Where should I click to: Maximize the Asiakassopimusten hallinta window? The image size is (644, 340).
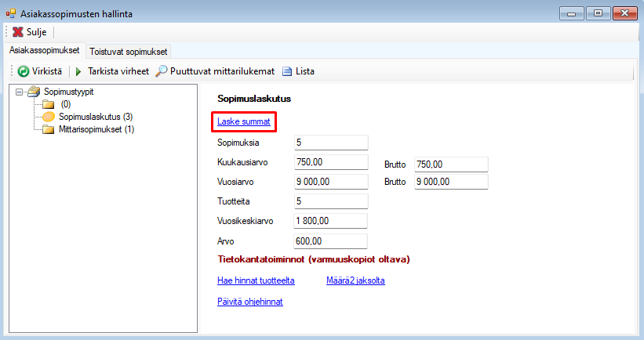598,13
